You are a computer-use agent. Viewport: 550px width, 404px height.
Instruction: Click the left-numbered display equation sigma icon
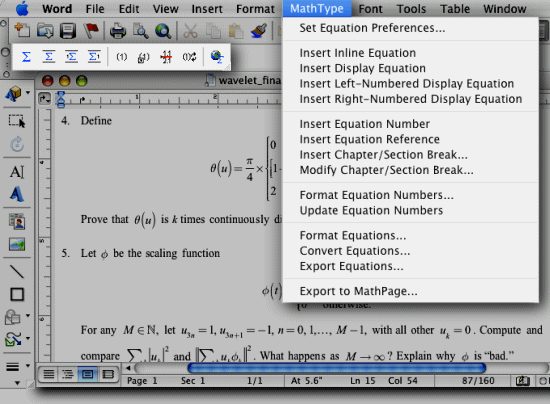(x=71, y=56)
